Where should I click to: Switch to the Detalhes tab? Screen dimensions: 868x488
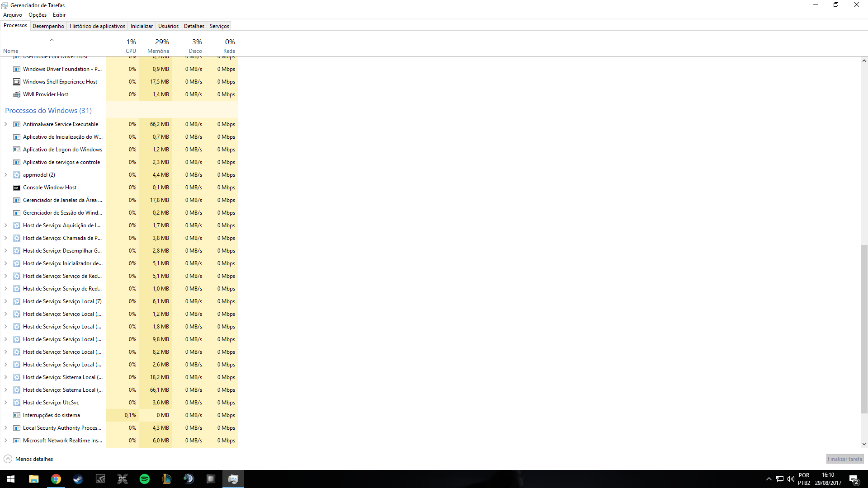[x=194, y=26]
